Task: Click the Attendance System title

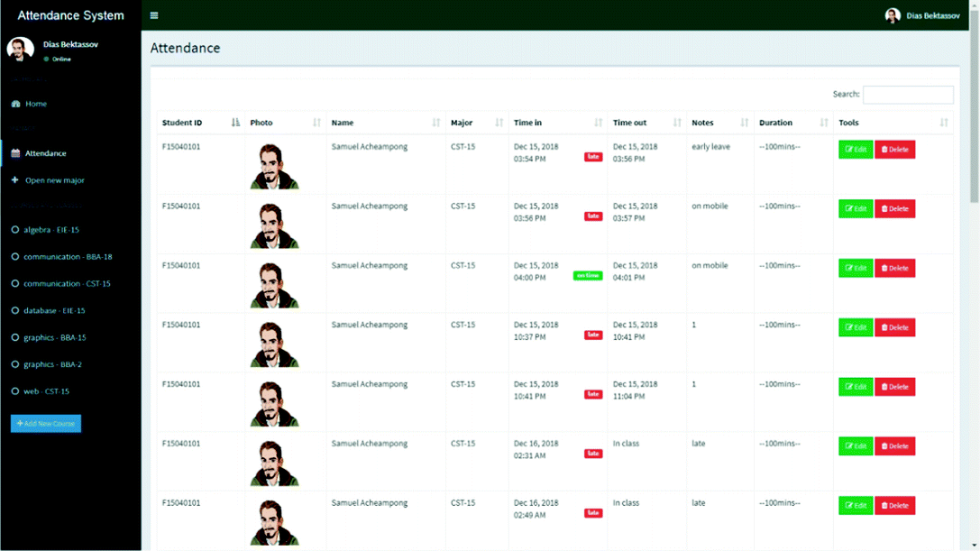Action: 70,15
